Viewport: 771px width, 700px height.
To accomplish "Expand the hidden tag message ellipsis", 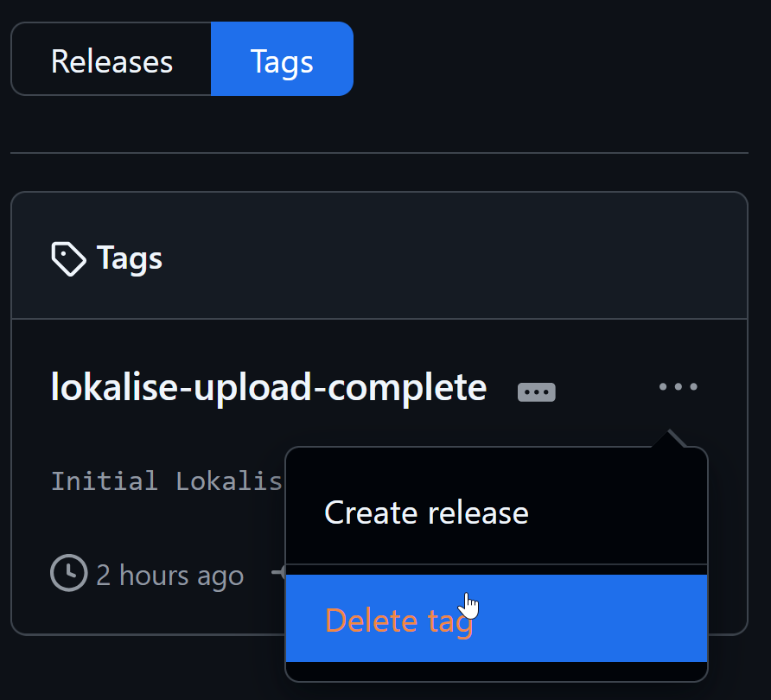I will pyautogui.click(x=536, y=392).
